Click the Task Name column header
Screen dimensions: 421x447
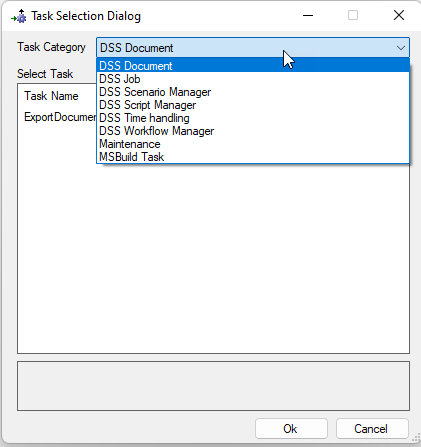[51, 96]
